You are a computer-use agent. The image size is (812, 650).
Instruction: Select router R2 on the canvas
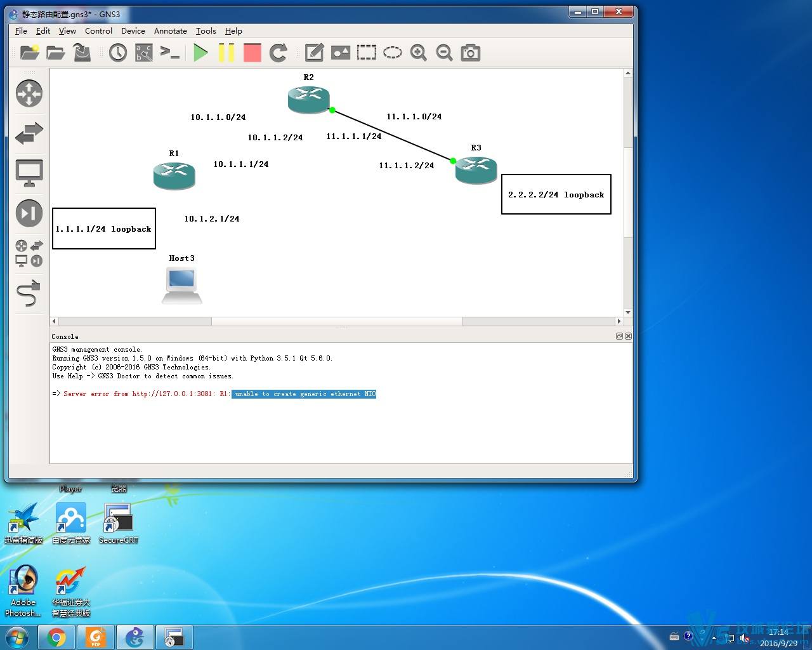309,100
